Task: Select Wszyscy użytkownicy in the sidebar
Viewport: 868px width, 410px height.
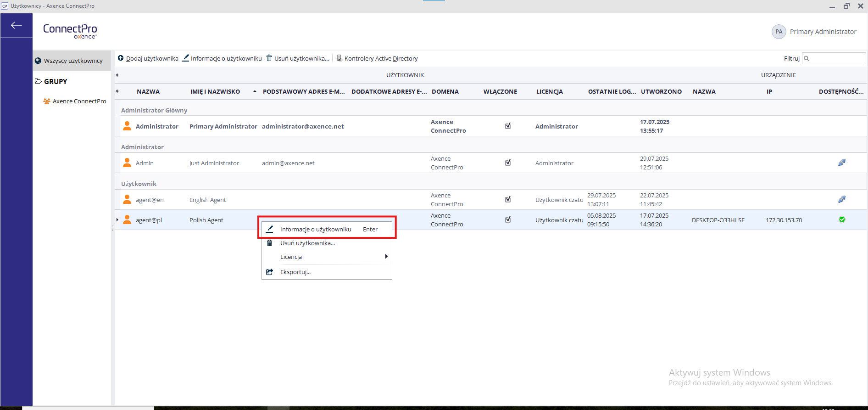Action: coord(72,61)
